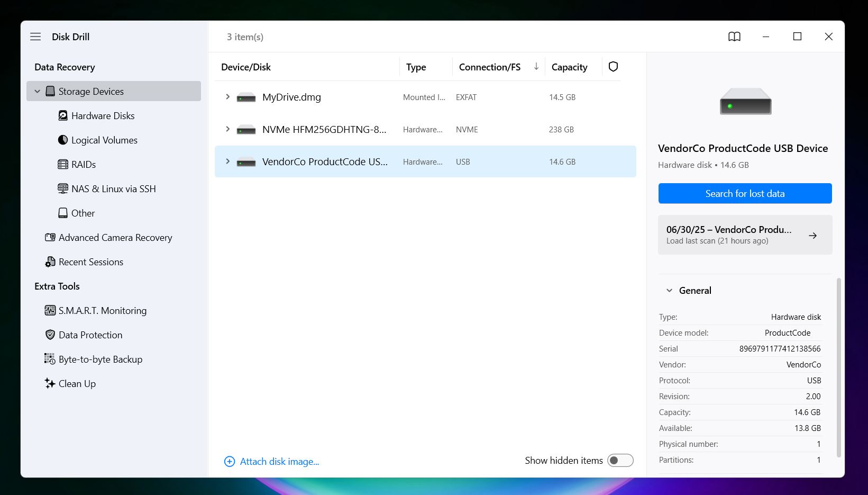Click the MyDrive.dmg drive icon
Viewport: 868px width, 495px height.
point(246,97)
